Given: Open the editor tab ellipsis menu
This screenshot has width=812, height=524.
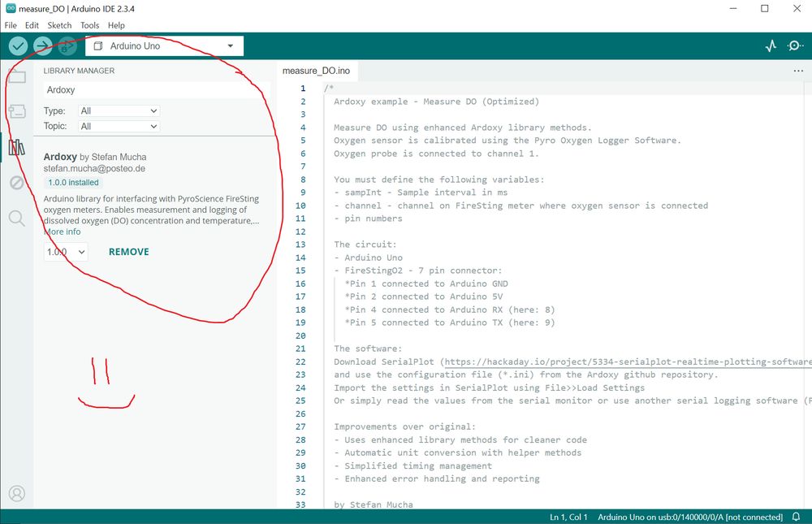Looking at the screenshot, I should 798,71.
